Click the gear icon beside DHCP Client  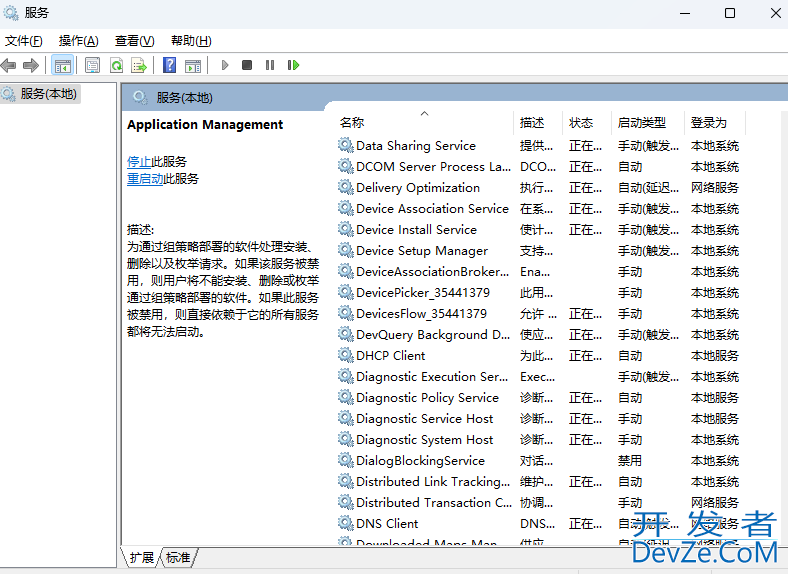[x=346, y=355]
